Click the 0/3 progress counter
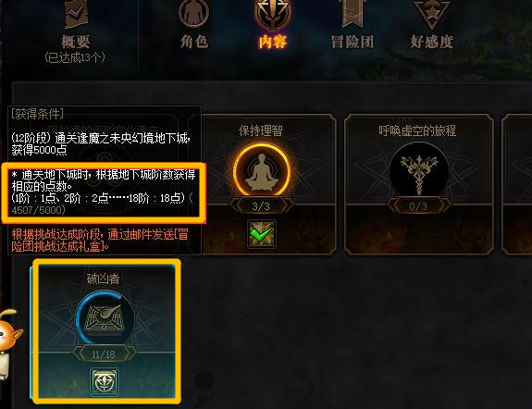This screenshot has width=532, height=409. point(418,206)
